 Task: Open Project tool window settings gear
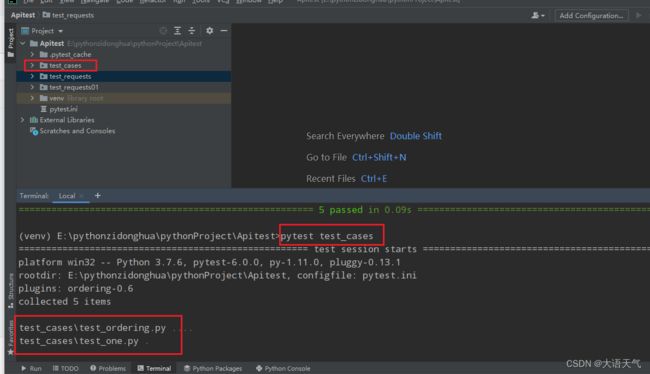209,31
